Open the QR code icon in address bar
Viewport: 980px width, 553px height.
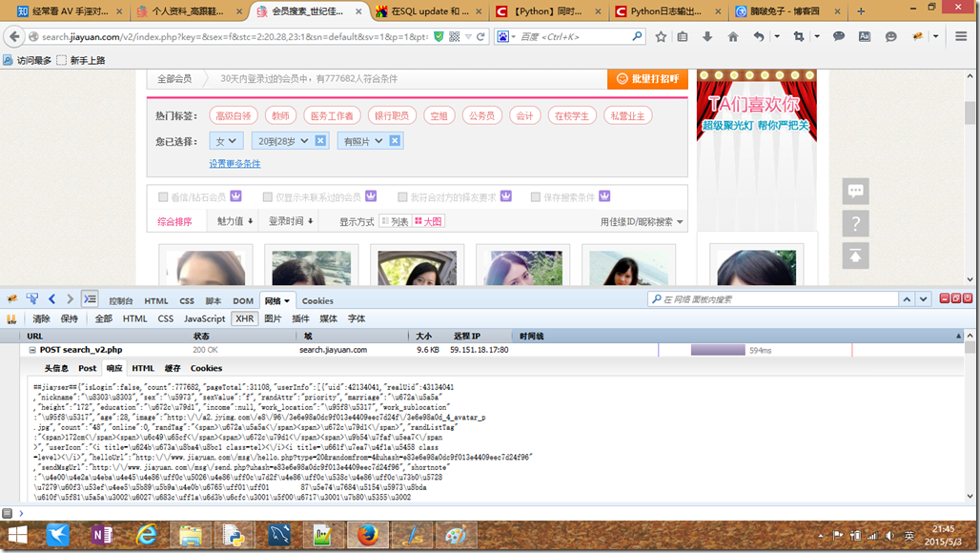[455, 37]
